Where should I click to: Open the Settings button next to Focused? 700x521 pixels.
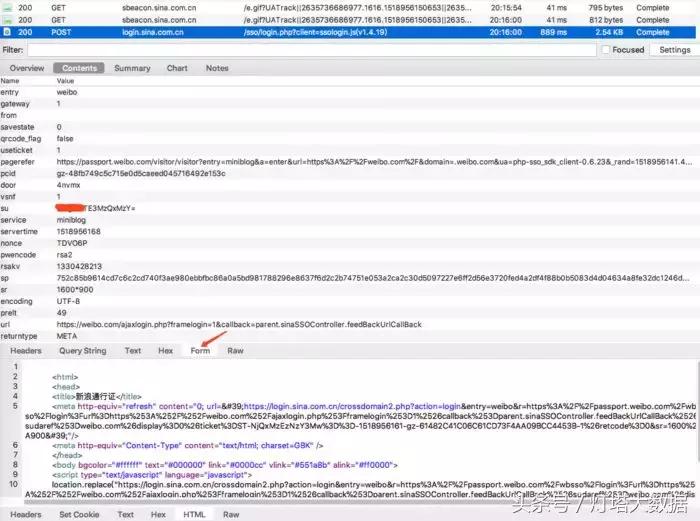(x=675, y=50)
